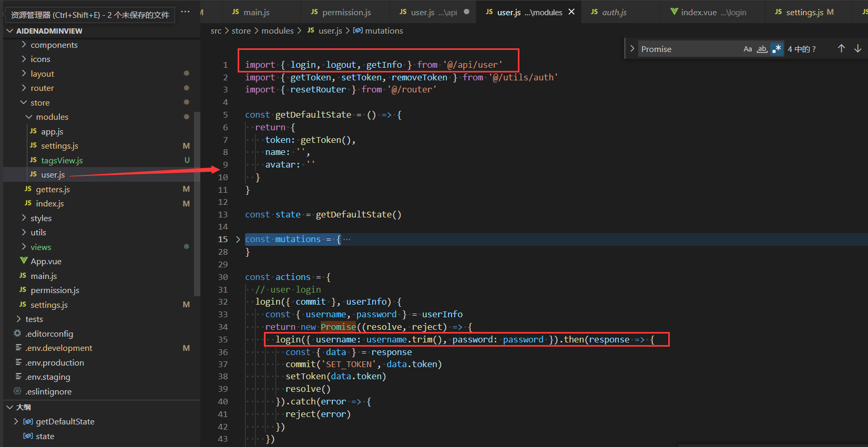Viewport: 868px width, 447px height.
Task: Open the App.vue file icon
Action: [x=24, y=261]
